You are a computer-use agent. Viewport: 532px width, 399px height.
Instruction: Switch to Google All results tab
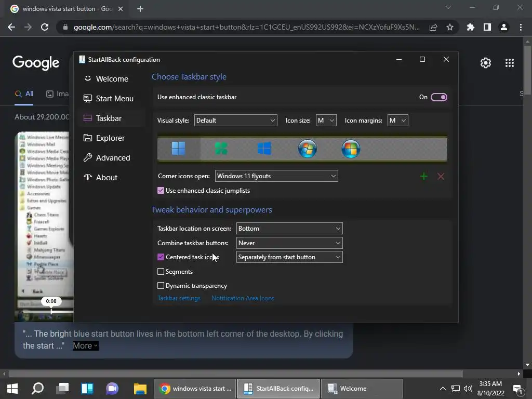coord(24,94)
